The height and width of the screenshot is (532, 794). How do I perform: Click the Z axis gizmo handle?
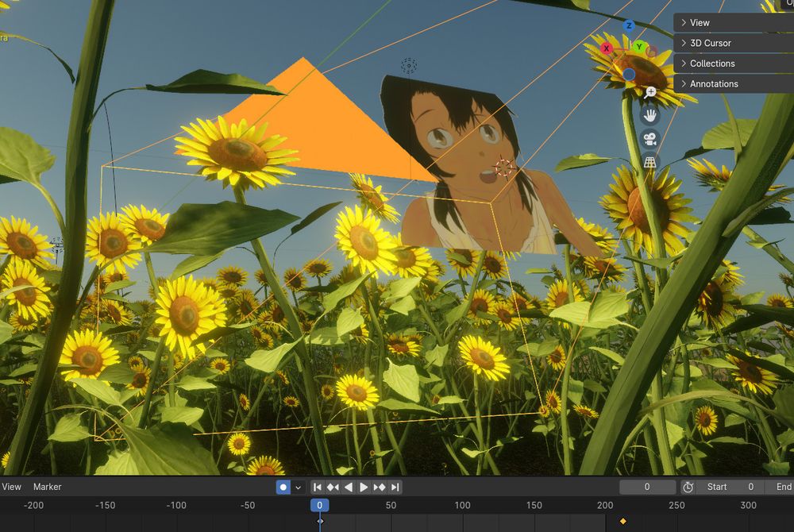coord(629,25)
